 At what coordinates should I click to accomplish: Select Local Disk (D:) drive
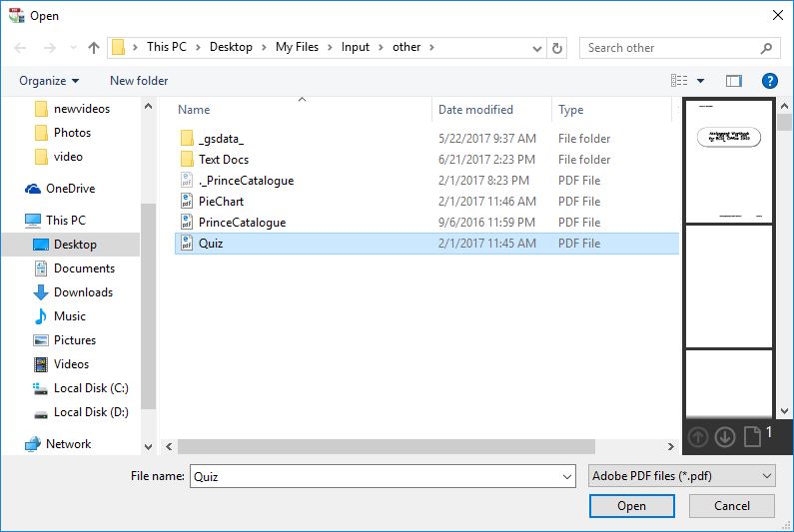pos(81,412)
